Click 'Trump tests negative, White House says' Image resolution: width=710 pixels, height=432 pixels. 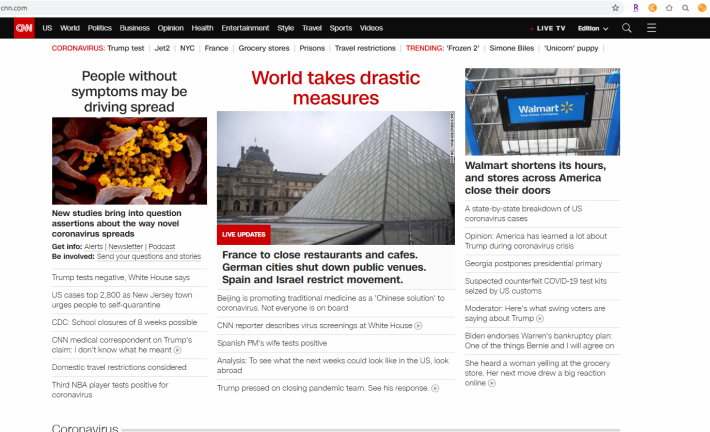pyautogui.click(x=121, y=277)
